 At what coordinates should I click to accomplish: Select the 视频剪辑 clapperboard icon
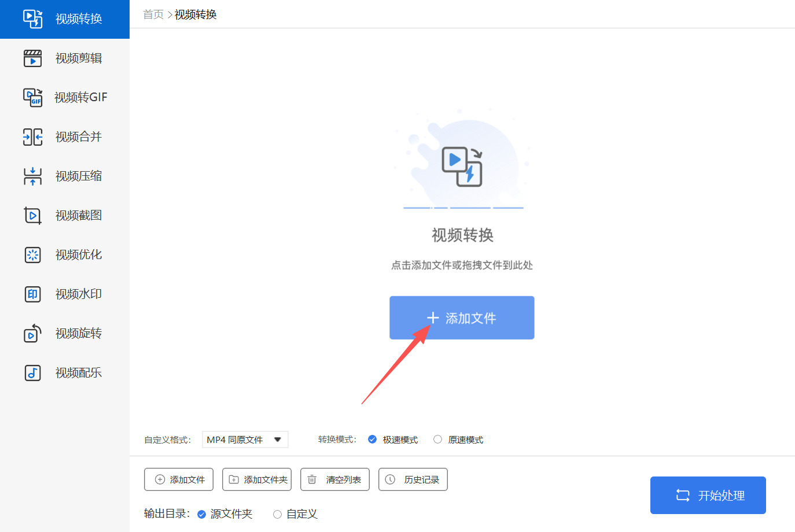pos(32,58)
